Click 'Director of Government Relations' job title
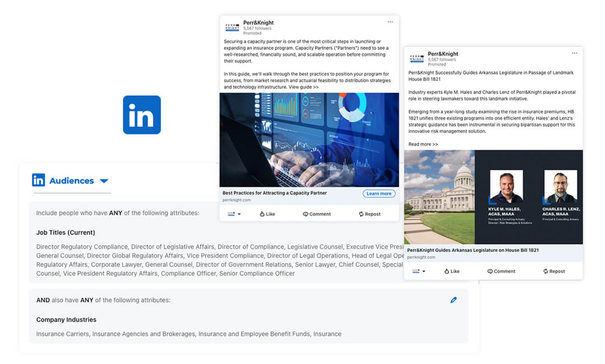 pos(244,264)
